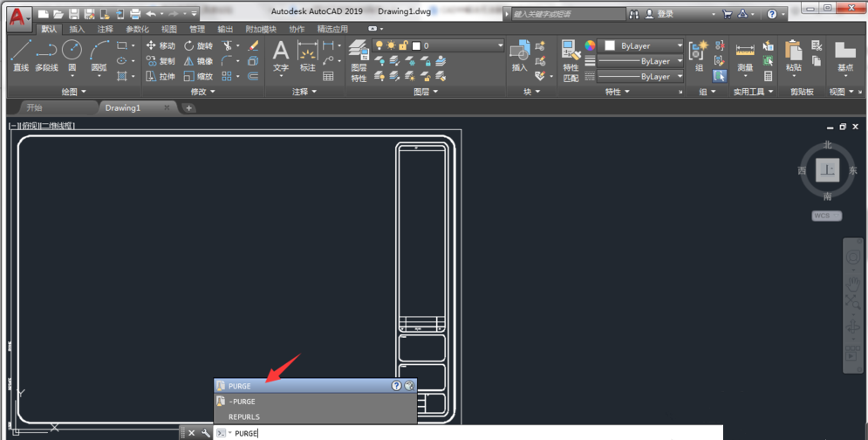Select PURGE from the command suggestions
This screenshot has width=868, height=440.
[240, 386]
